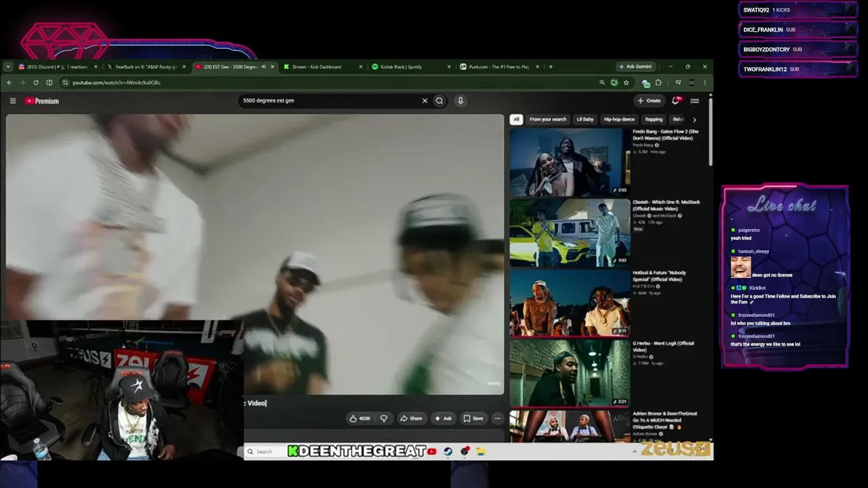Bookmark this page with the star
The width and height of the screenshot is (868, 488).
[626, 83]
